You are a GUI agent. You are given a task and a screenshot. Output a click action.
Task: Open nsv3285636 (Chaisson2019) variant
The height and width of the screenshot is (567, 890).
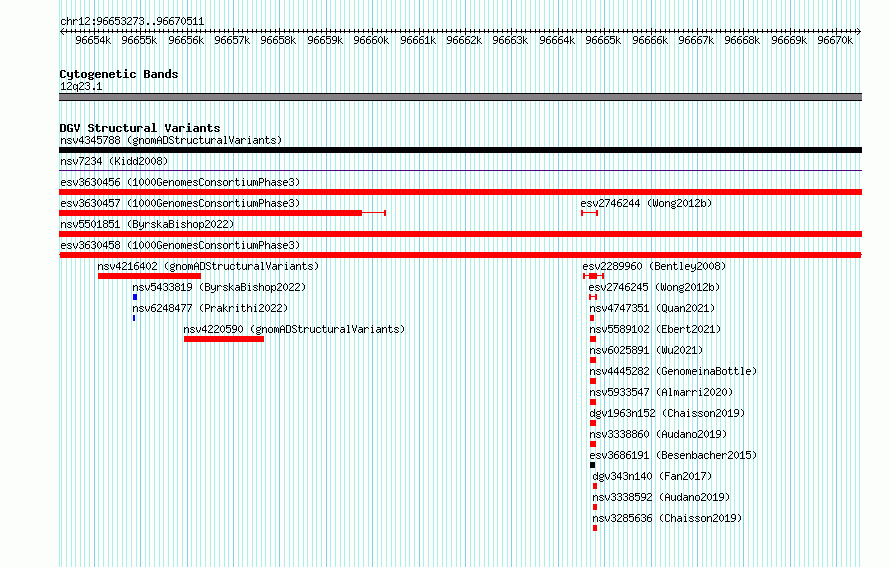pyautogui.click(x=667, y=518)
